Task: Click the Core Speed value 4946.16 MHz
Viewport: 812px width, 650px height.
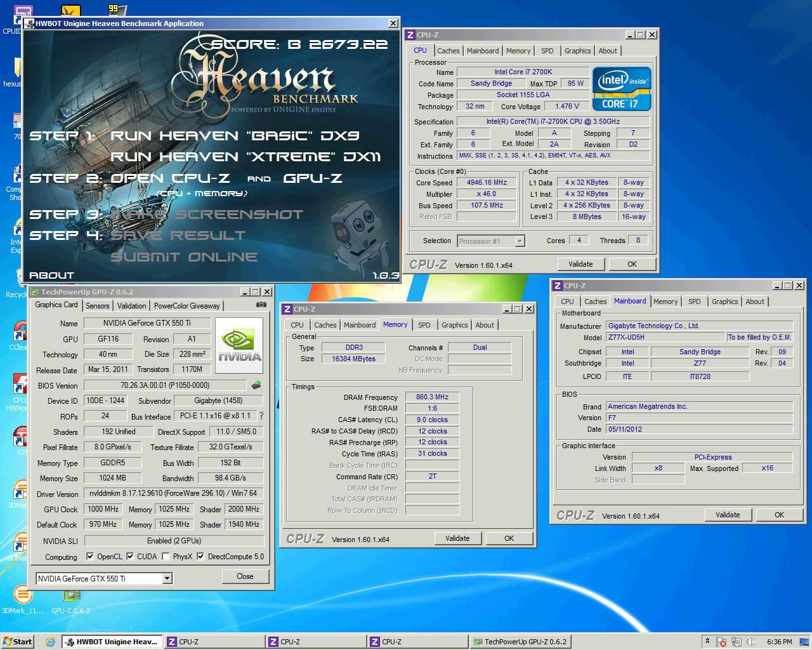Action: coord(487,183)
